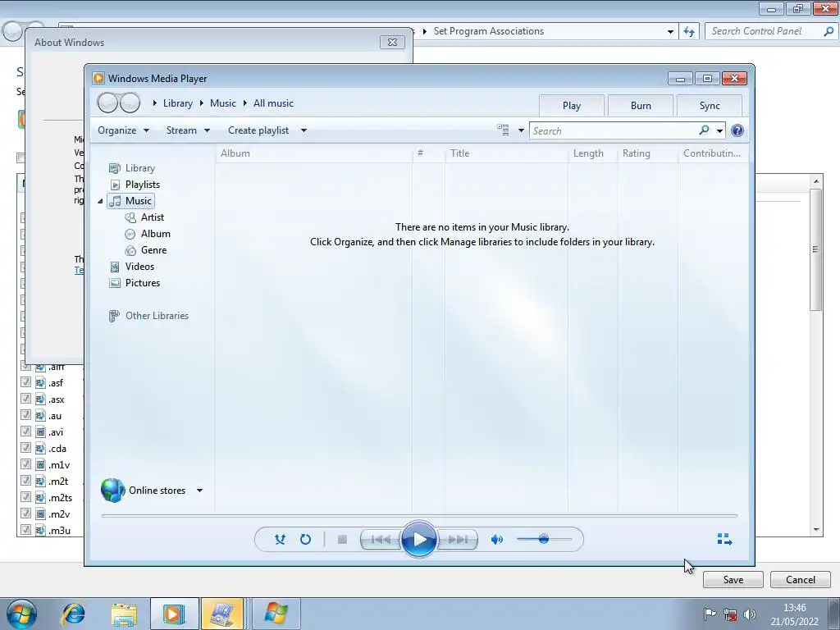The width and height of the screenshot is (840, 630).
Task: Click Music in the breadcrumb
Action: (x=223, y=103)
